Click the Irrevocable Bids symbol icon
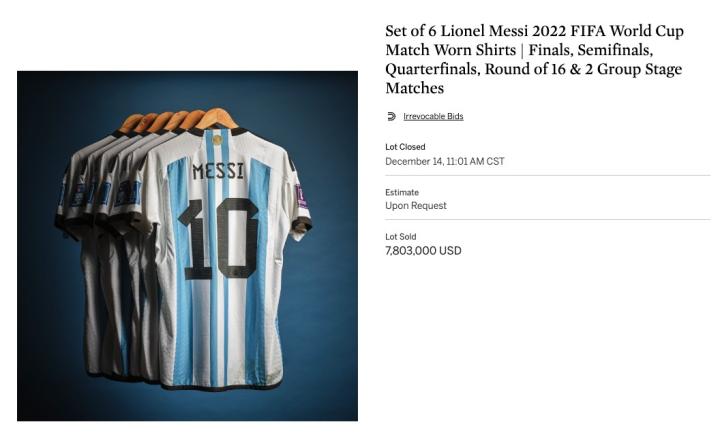Viewport: 720px width, 439px height. point(391,116)
